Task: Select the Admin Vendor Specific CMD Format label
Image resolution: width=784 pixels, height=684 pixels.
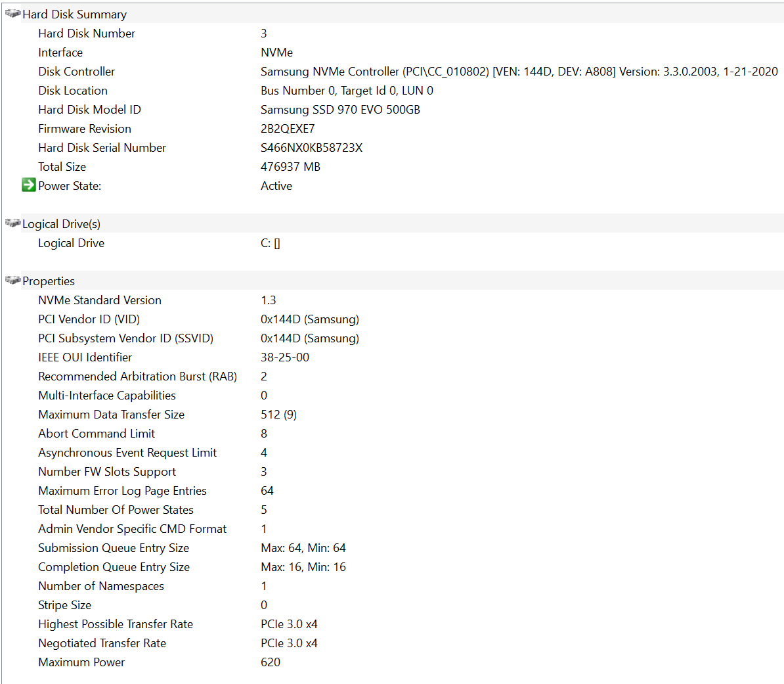Action: [x=133, y=529]
